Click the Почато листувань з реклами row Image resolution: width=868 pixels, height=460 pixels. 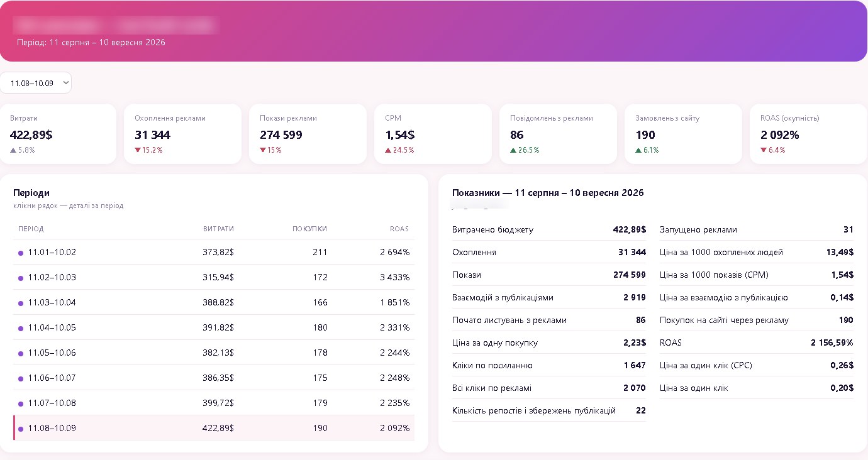[549, 320]
